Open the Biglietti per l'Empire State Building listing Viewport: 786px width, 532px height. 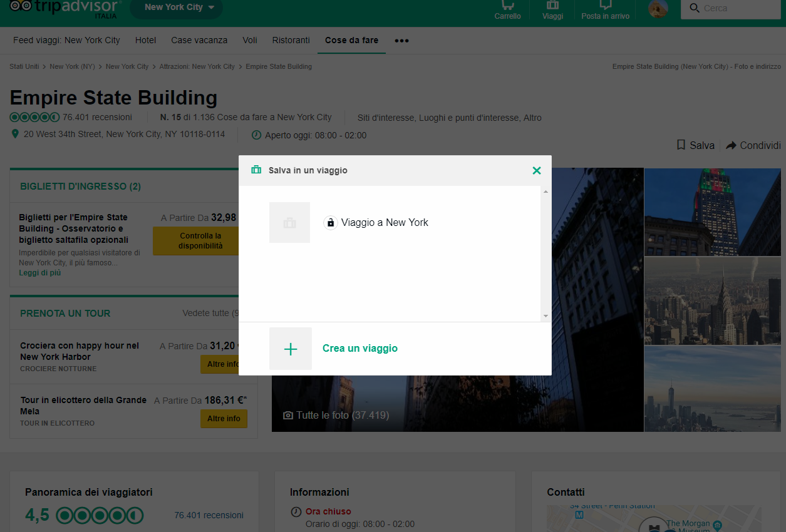[74, 228]
